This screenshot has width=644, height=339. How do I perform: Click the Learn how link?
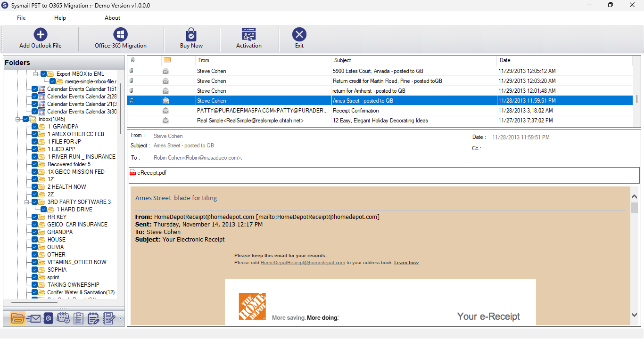point(406,263)
